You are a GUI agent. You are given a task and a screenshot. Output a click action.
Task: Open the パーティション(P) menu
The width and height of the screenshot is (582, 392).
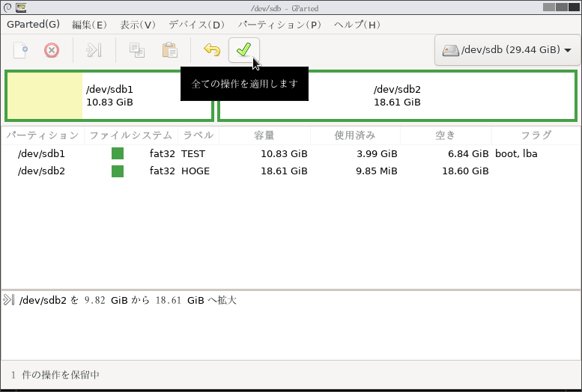(x=279, y=25)
